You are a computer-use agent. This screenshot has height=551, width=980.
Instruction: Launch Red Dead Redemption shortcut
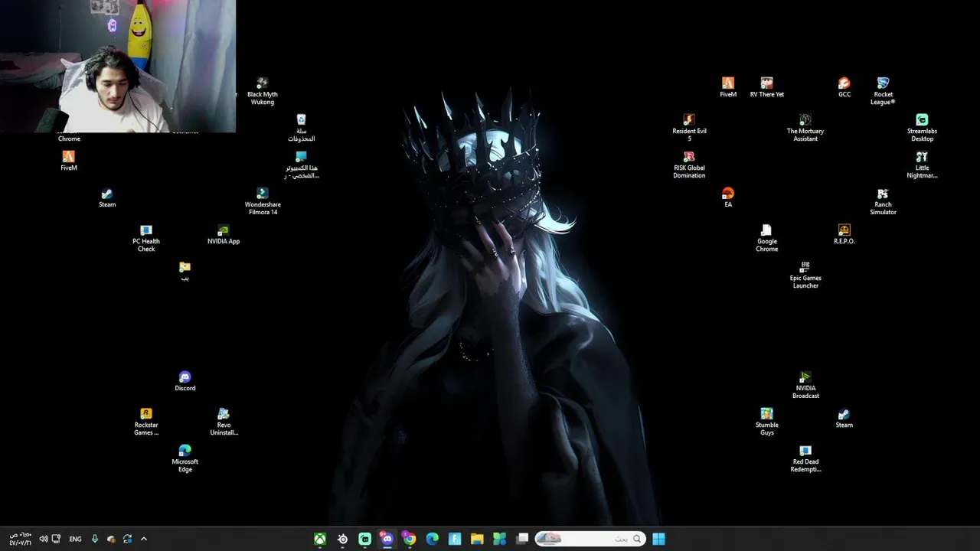pyautogui.click(x=805, y=458)
